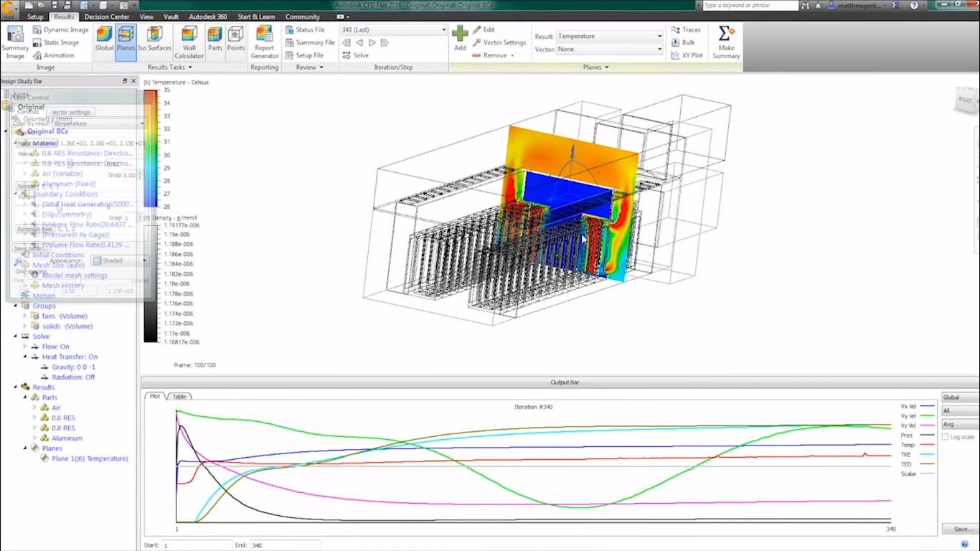Open the Animation tool

click(53, 55)
